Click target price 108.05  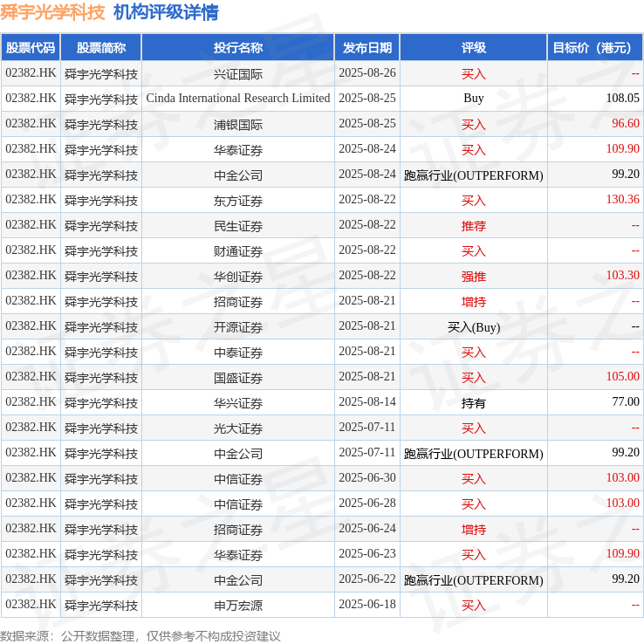coord(623,98)
